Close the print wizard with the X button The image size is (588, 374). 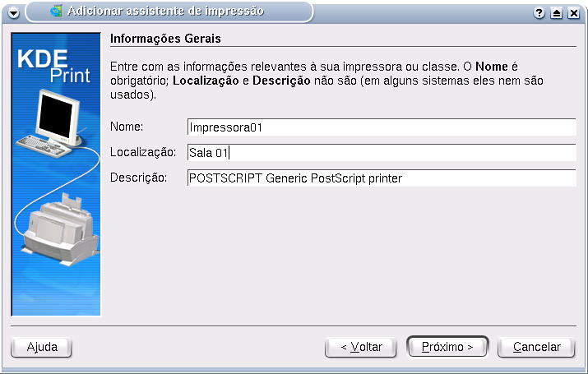[574, 13]
